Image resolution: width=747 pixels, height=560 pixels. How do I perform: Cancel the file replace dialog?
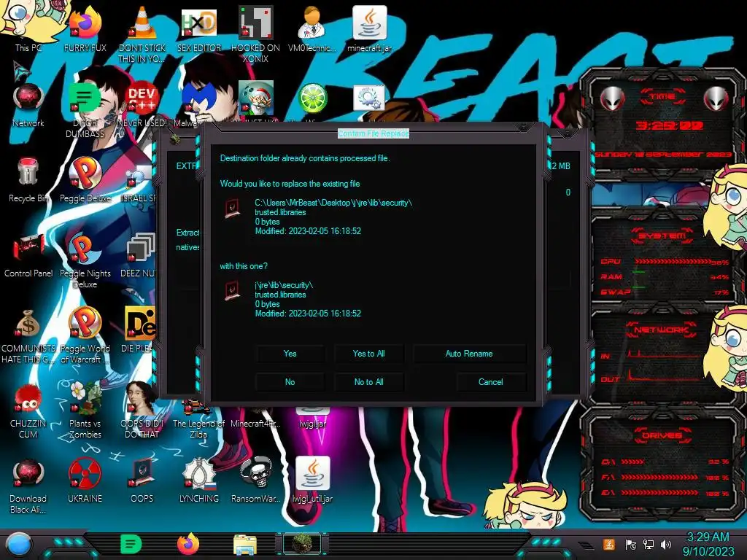(x=491, y=382)
